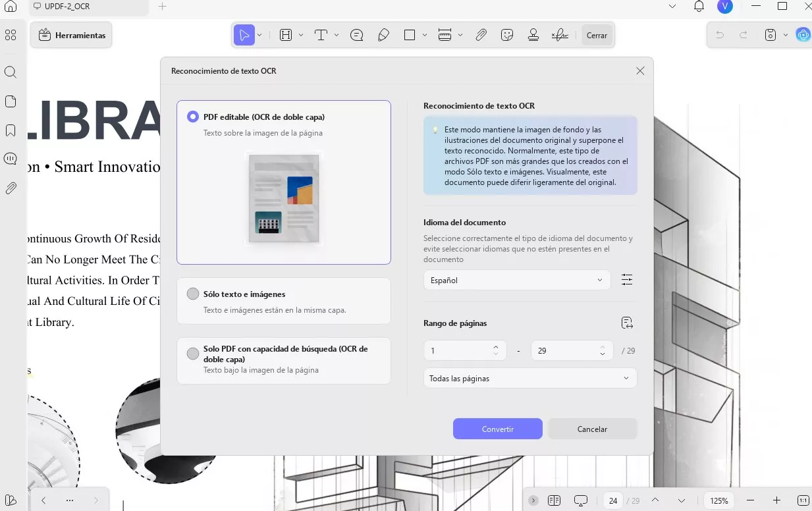Set actual size 1:1 view
The height and width of the screenshot is (511, 812).
(x=803, y=500)
